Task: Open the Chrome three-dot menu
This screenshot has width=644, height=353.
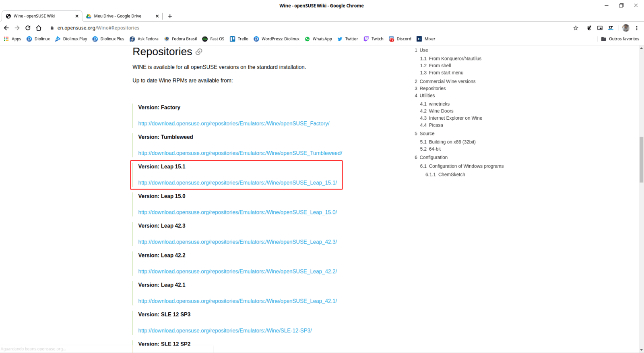Action: [x=637, y=28]
